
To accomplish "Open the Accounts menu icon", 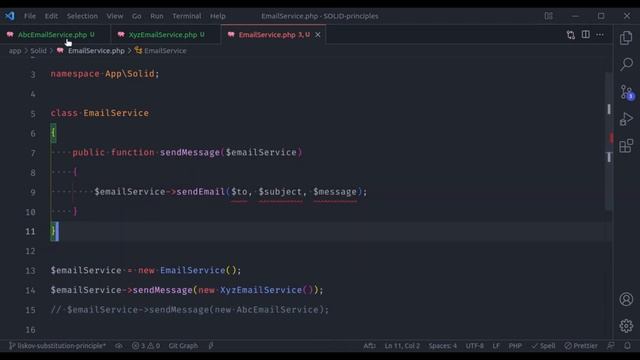I will (626, 299).
